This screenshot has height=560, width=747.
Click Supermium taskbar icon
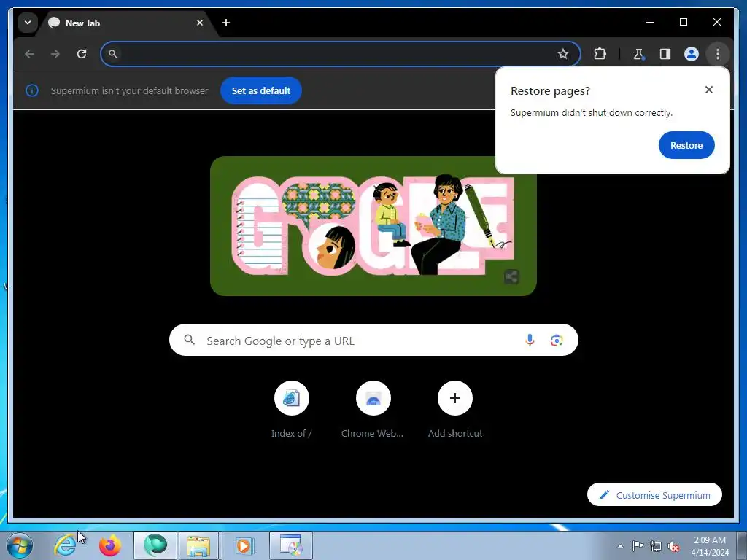155,545
